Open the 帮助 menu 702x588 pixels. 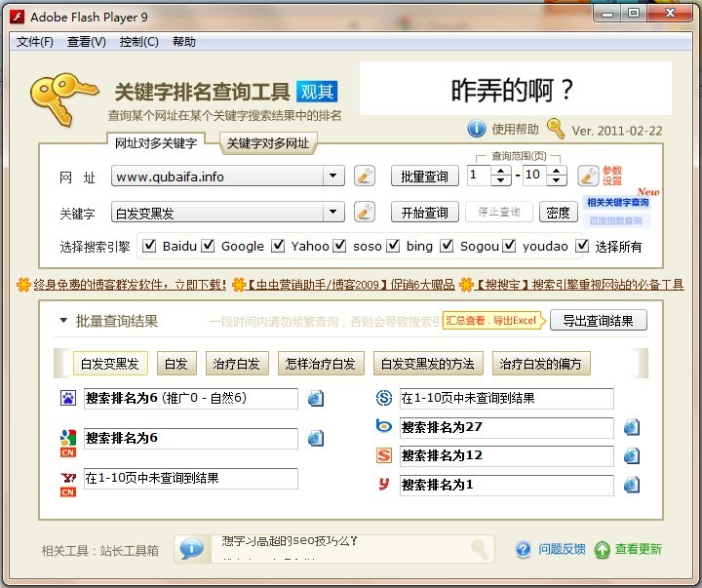[x=184, y=42]
